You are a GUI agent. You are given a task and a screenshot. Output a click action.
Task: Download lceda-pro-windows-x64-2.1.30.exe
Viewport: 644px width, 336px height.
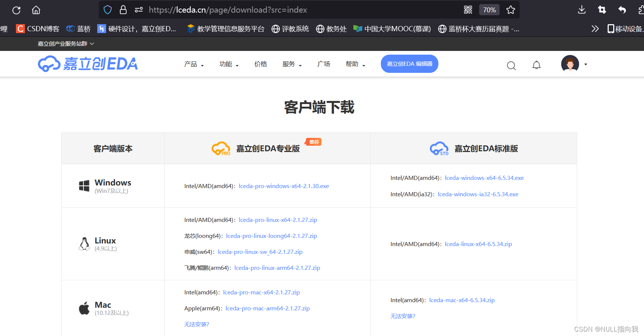(284, 186)
